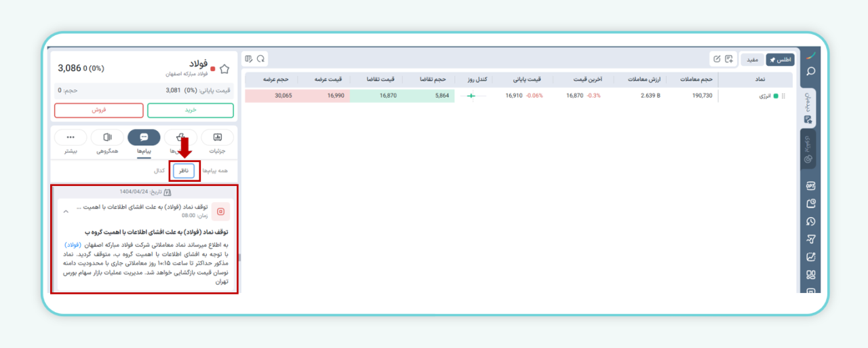
Task: Star فولاد symbol as favorite
Action: (224, 69)
